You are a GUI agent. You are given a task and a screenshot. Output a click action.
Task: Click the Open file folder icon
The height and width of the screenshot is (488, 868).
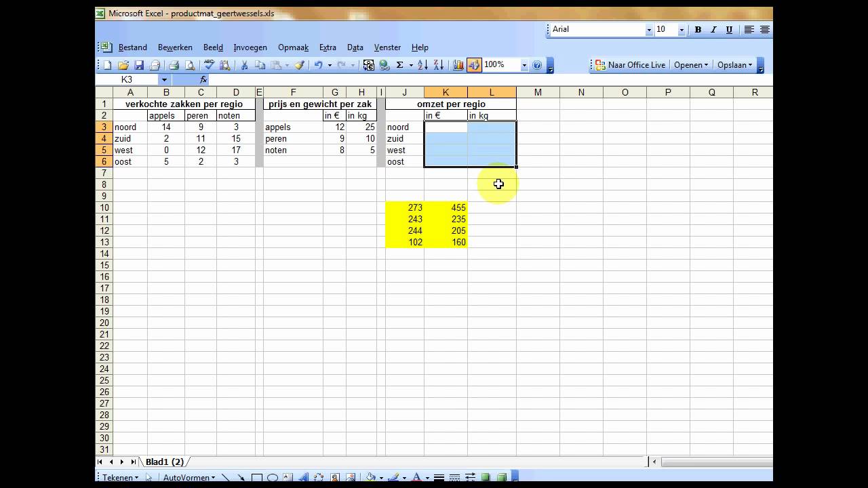pyautogui.click(x=123, y=65)
